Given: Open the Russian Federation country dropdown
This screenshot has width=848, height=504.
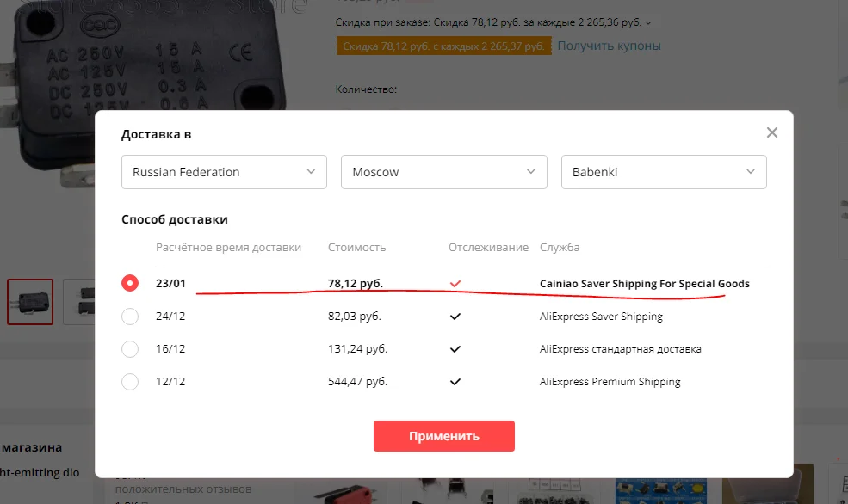Looking at the screenshot, I should tap(224, 172).
